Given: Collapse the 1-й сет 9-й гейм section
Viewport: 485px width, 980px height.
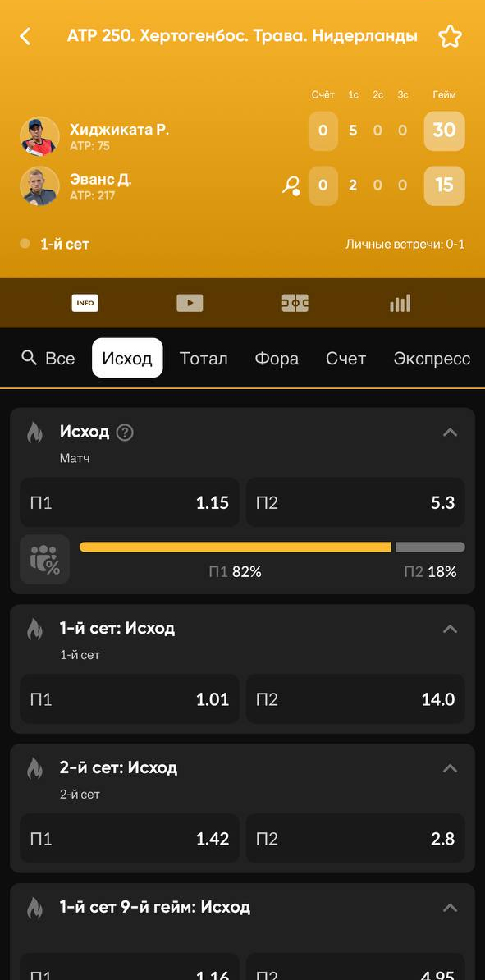Looking at the screenshot, I should tap(450, 908).
